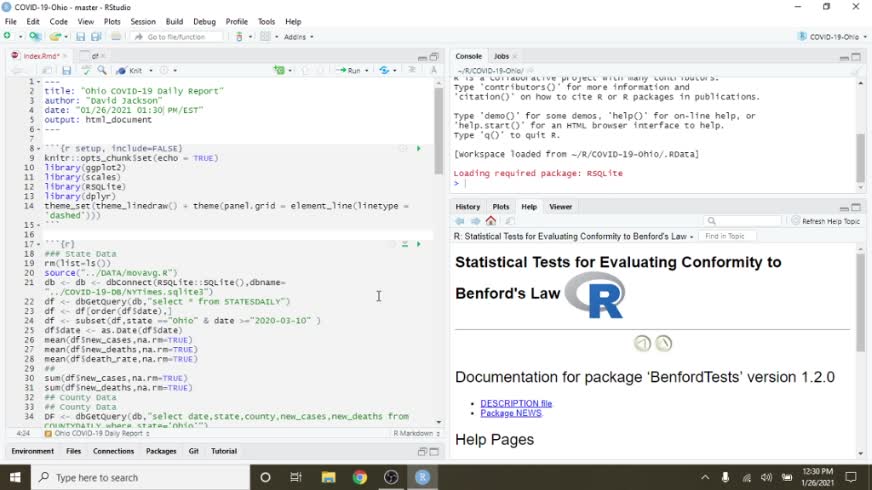Run the selected code lines
The image size is (872, 490).
(349, 71)
